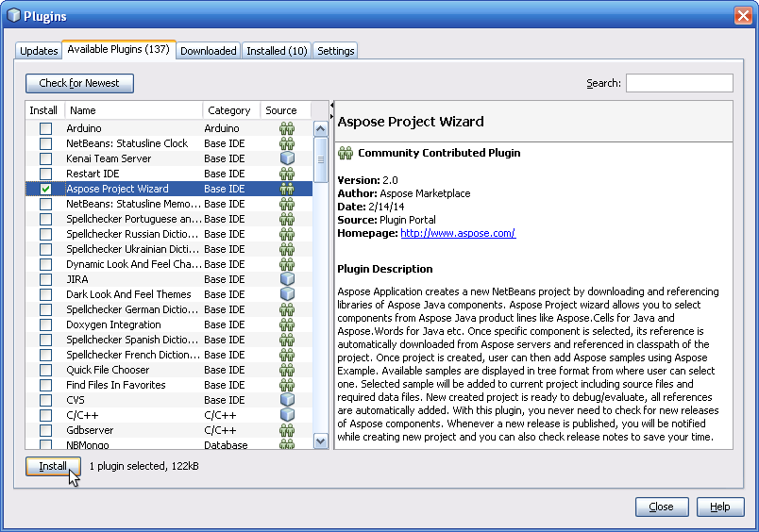
Task: Click the community icon in the Gdbserver row
Action: (x=287, y=430)
